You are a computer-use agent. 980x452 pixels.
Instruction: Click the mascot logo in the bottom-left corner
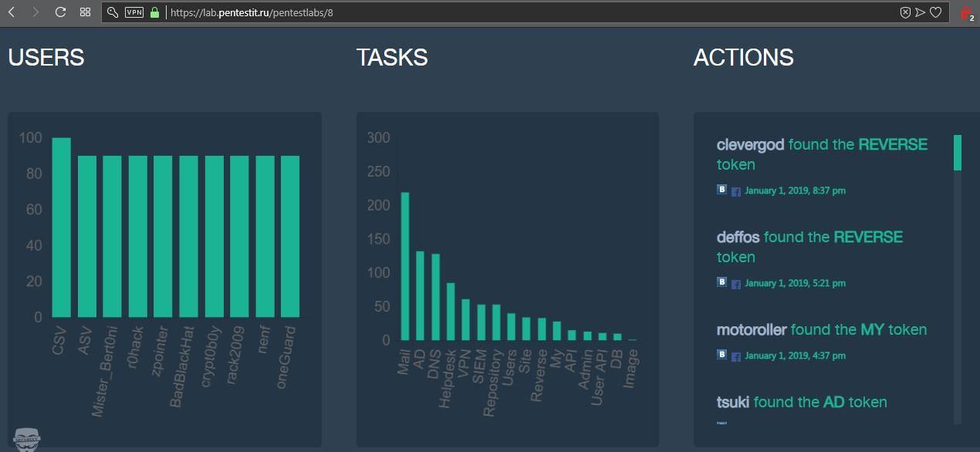tap(26, 439)
